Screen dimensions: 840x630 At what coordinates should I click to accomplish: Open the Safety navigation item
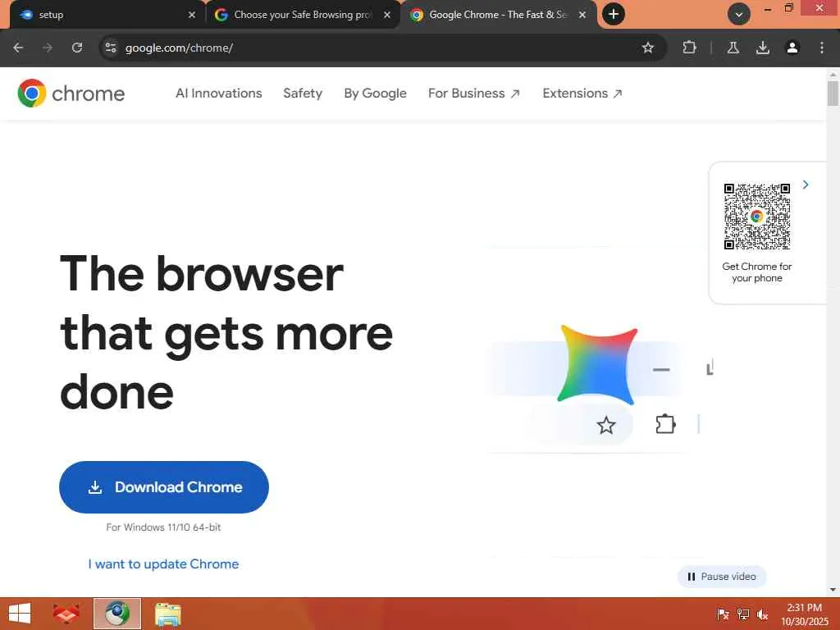tap(303, 94)
